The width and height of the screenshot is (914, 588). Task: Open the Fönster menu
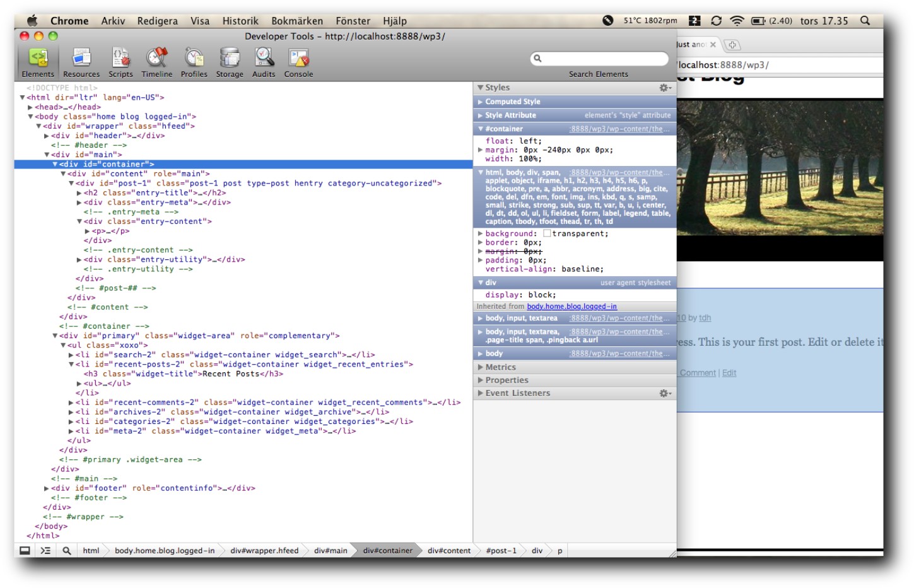tap(353, 21)
